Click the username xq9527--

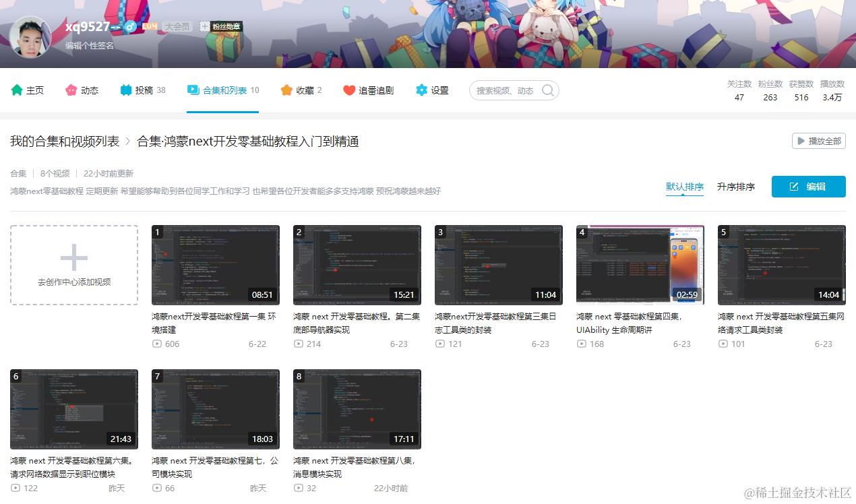(93, 26)
